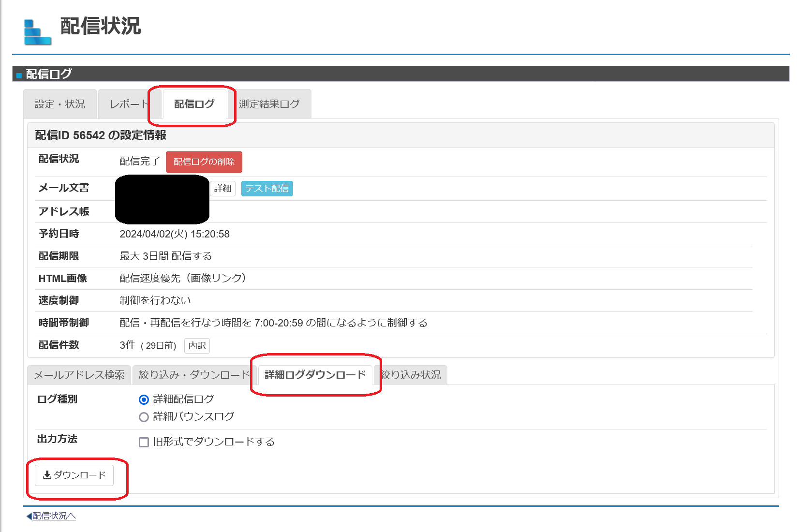
Task: Enable the 旧形式でダウンロードする checkbox
Action: click(x=143, y=442)
